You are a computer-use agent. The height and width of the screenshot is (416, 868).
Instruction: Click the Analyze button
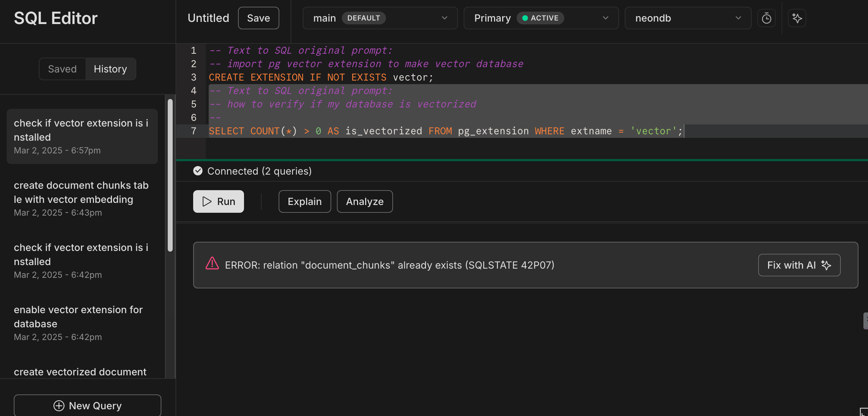365,201
